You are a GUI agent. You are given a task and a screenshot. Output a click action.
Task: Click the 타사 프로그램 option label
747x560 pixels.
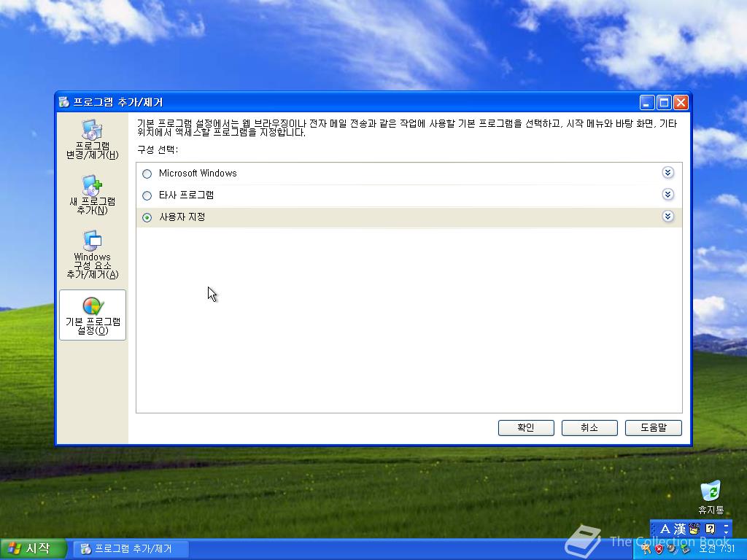[186, 195]
